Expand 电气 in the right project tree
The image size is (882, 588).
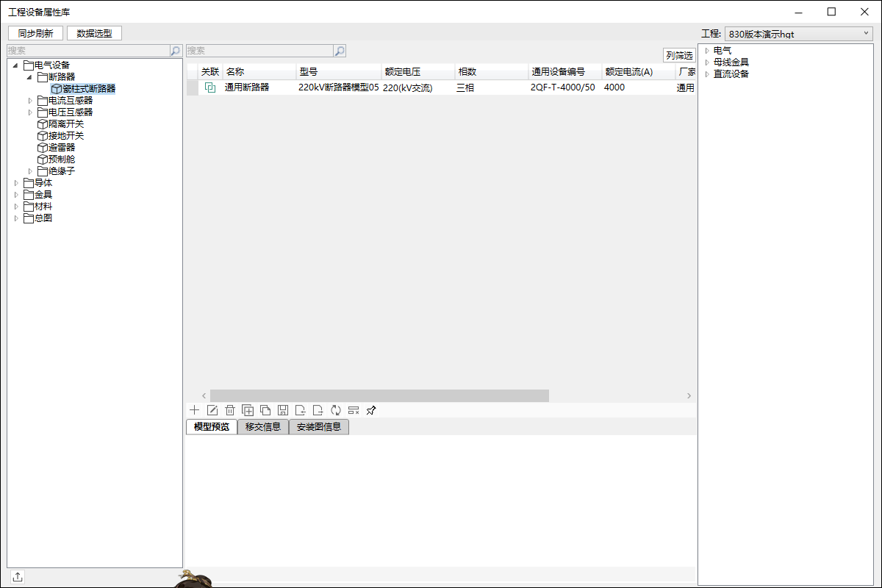coord(707,51)
